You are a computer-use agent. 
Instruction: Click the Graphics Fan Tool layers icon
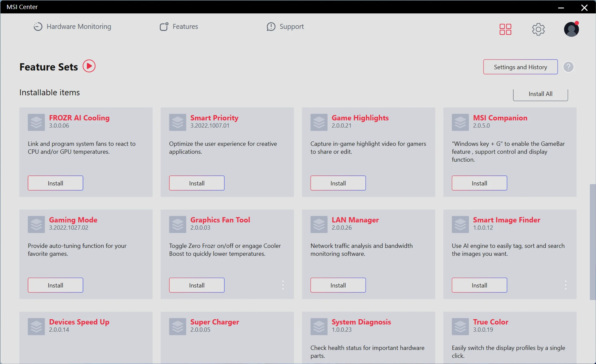[x=178, y=224]
